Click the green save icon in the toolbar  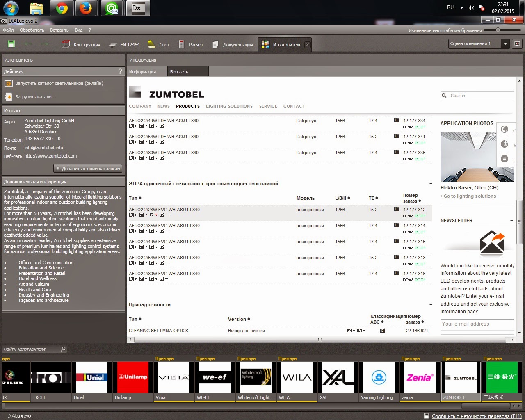[x=11, y=44]
